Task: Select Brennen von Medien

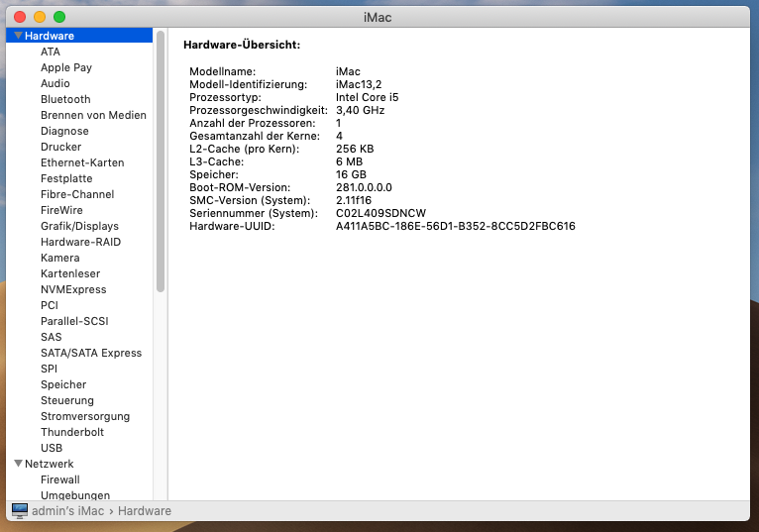Action: point(93,115)
